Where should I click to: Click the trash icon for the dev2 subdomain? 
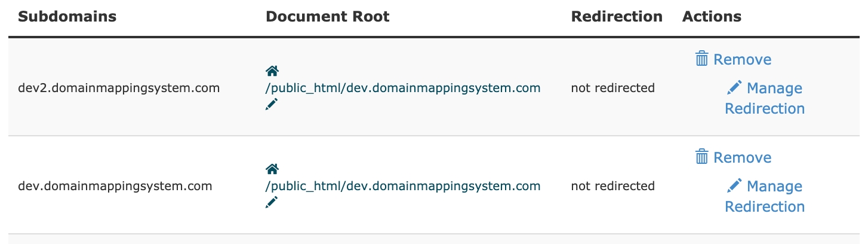[x=702, y=59]
